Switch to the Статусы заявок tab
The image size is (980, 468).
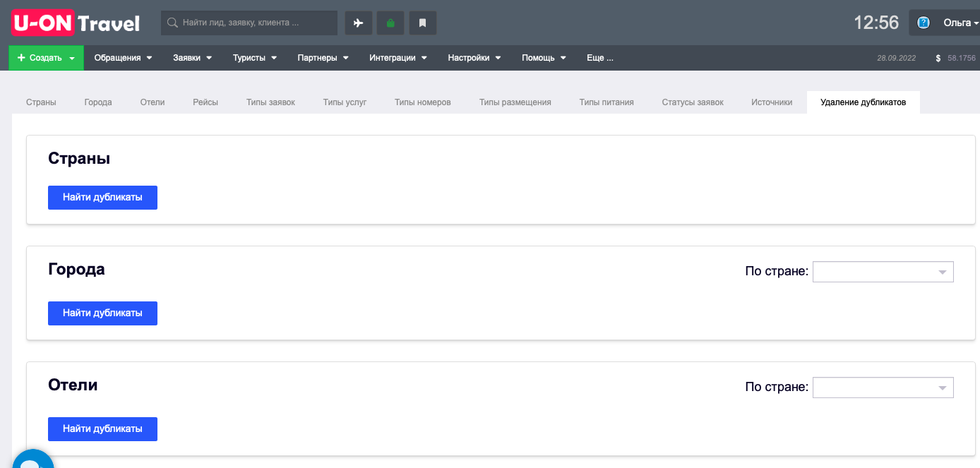tap(693, 102)
